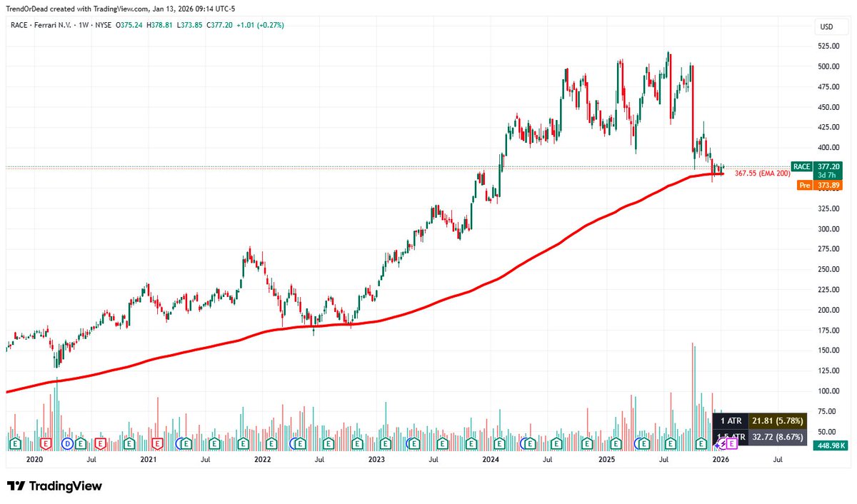Click the 400.00 price axis label
This screenshot has height=504, width=857.
[828, 148]
